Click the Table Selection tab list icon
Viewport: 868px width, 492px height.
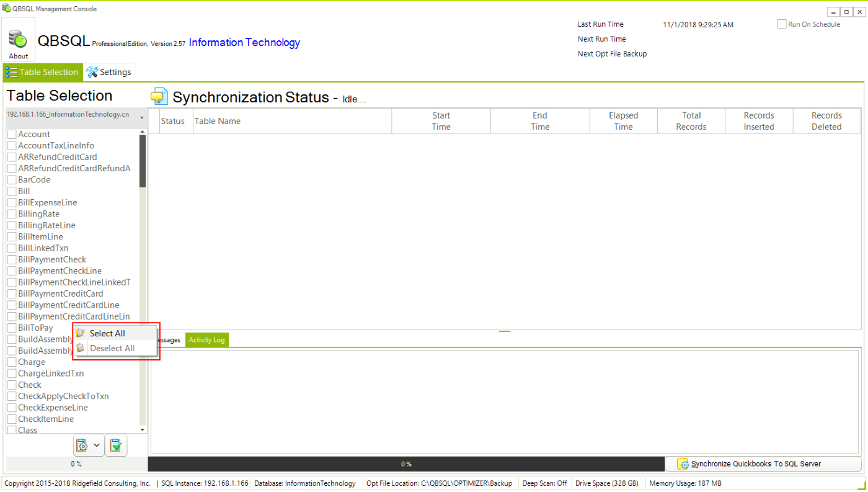(x=11, y=72)
